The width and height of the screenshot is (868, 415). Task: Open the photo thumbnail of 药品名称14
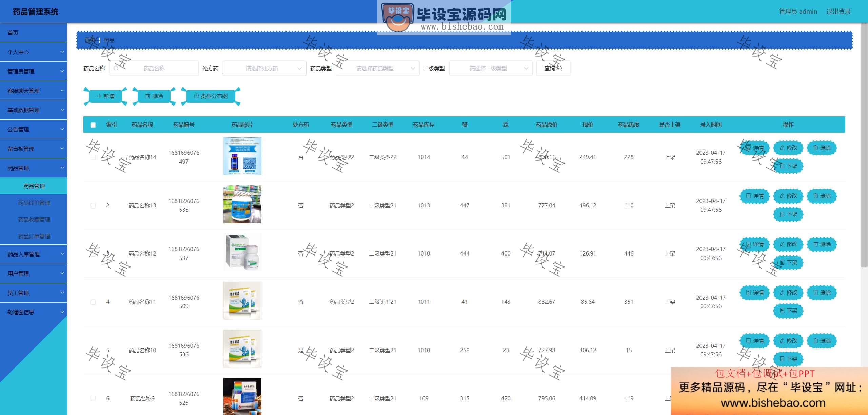pyautogui.click(x=242, y=156)
